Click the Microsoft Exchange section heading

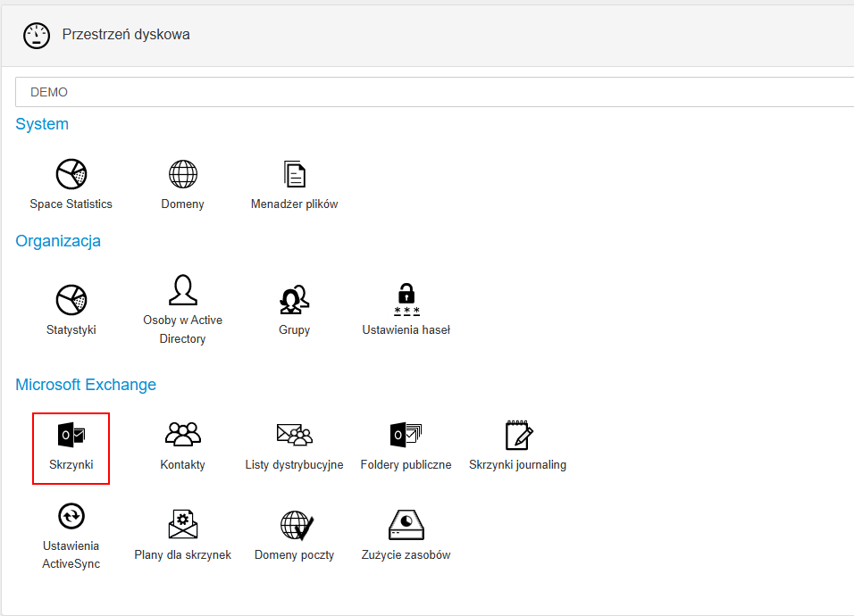pyautogui.click(x=86, y=385)
